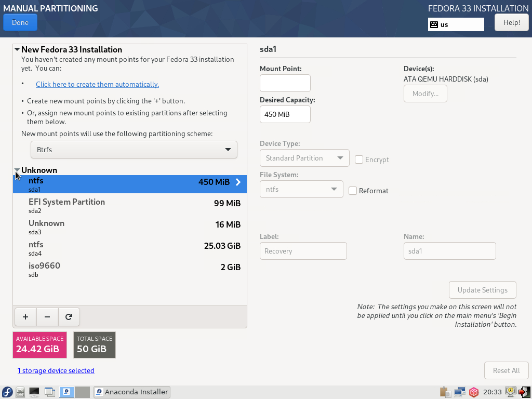The image size is (532, 399).
Task: Open the 1 storage device selected link
Action: coord(56,370)
